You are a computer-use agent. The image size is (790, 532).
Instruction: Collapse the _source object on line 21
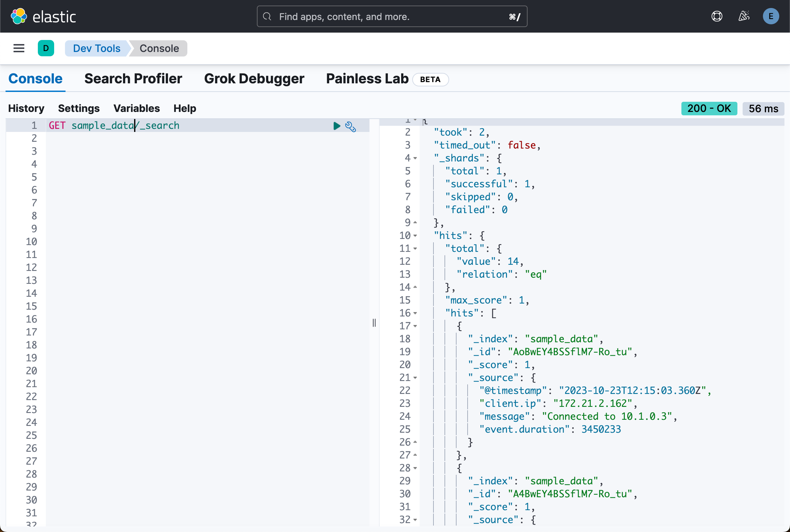pyautogui.click(x=415, y=378)
